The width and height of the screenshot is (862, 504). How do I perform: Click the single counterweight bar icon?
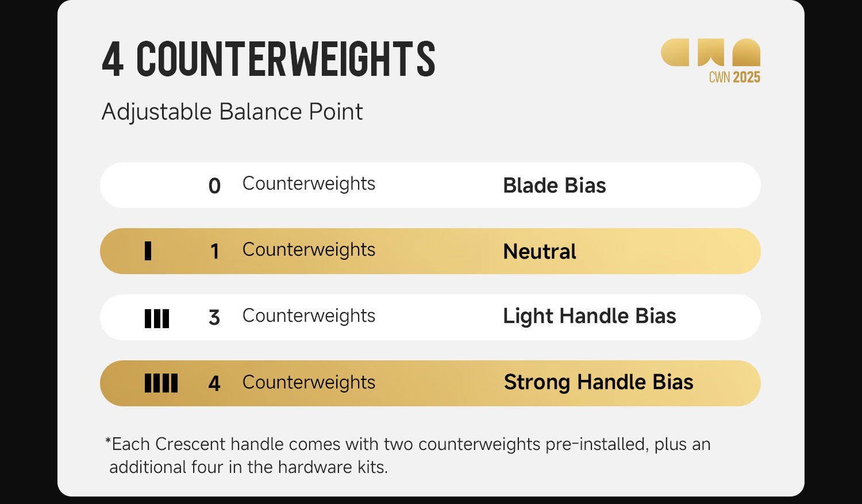[x=148, y=251]
